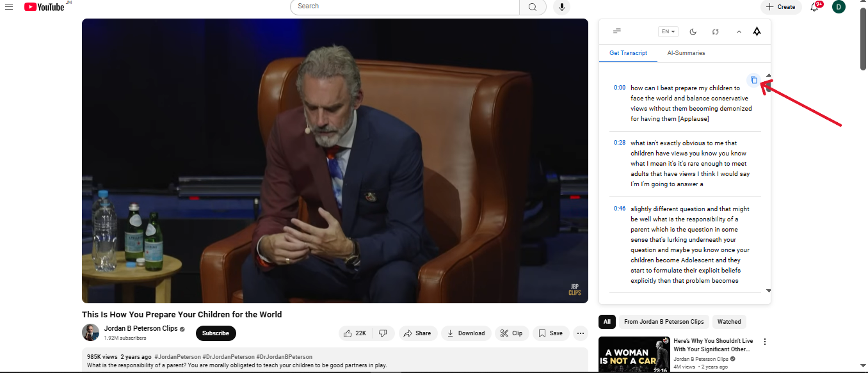
Task: Jump to timestamp 0:28 in transcript
Action: (x=620, y=143)
